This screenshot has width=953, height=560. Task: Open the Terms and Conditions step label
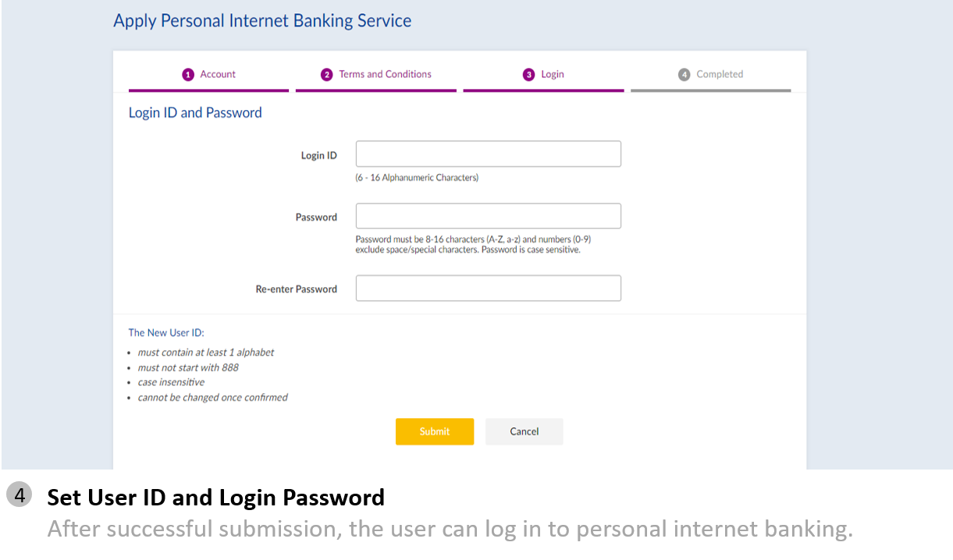385,74
